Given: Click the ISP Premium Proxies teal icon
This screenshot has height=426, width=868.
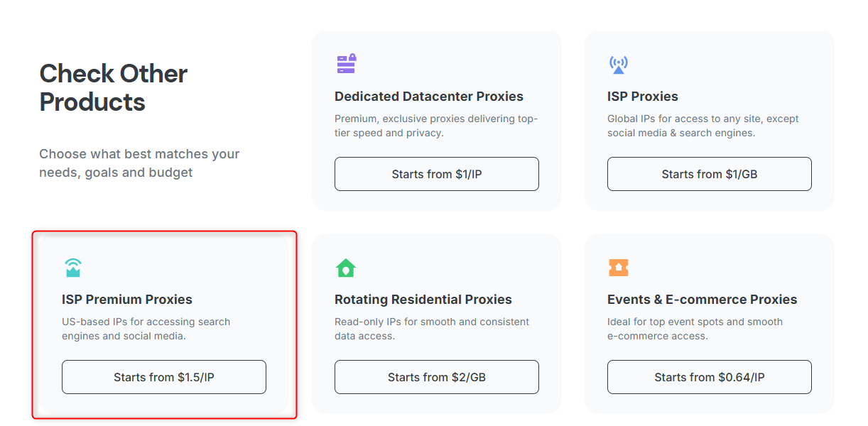Looking at the screenshot, I should click(x=72, y=268).
